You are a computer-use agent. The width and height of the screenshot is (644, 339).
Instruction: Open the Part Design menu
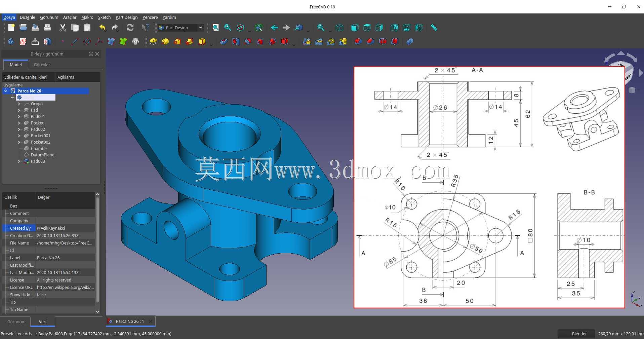click(x=126, y=17)
